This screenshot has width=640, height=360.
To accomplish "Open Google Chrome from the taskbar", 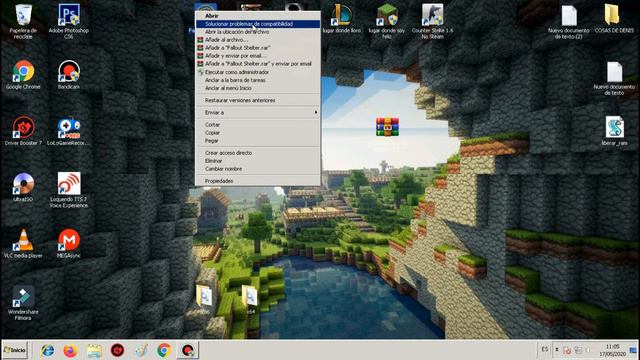I will pos(164,350).
